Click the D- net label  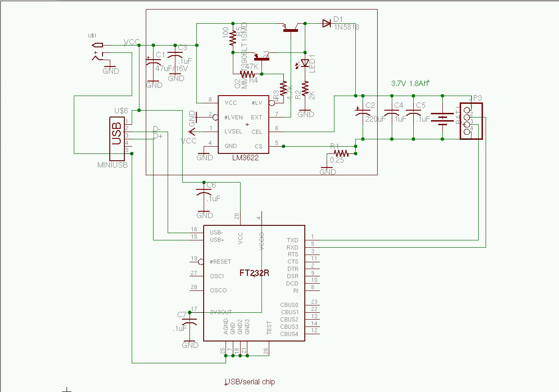pyautogui.click(x=156, y=129)
